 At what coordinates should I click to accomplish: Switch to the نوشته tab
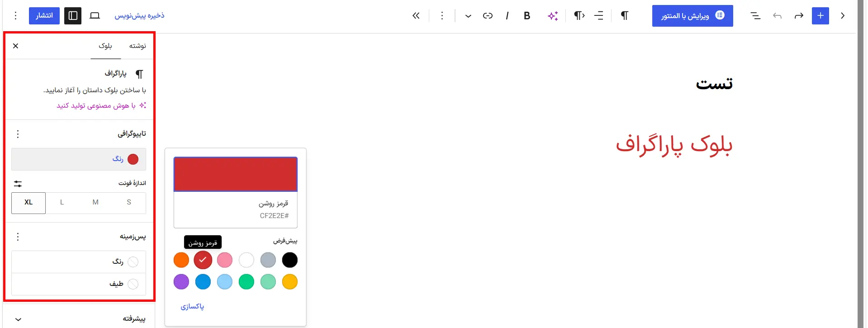tap(138, 46)
